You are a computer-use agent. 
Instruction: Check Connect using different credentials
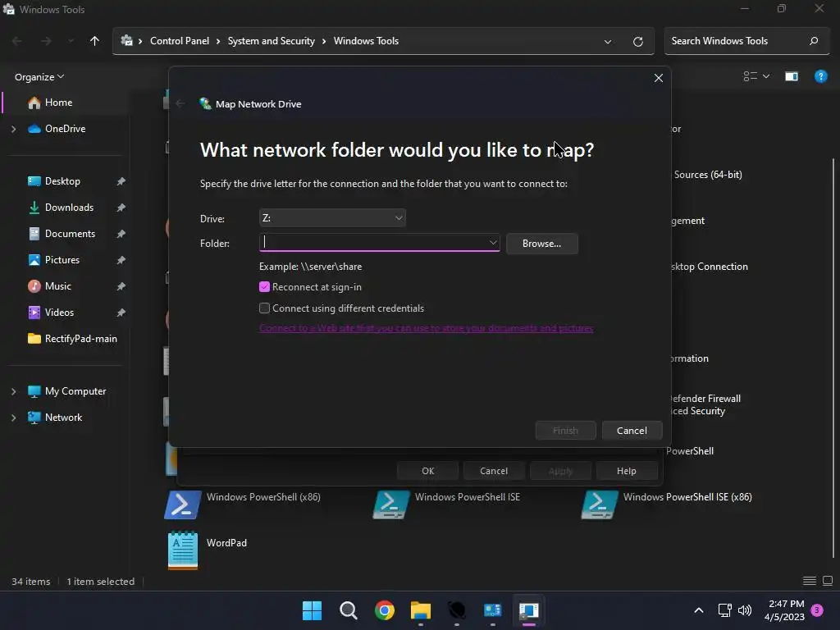264,308
